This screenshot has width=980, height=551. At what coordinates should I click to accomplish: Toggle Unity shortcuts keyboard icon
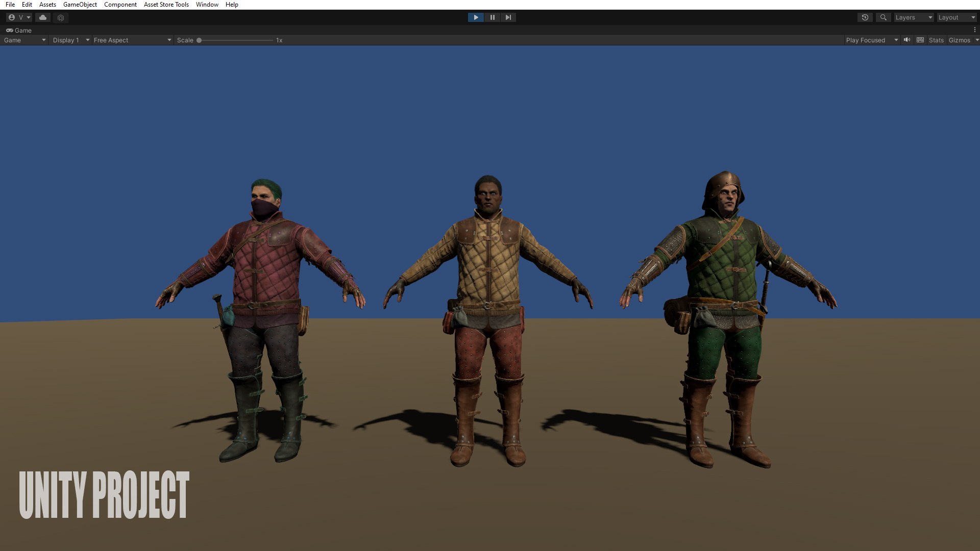(920, 40)
